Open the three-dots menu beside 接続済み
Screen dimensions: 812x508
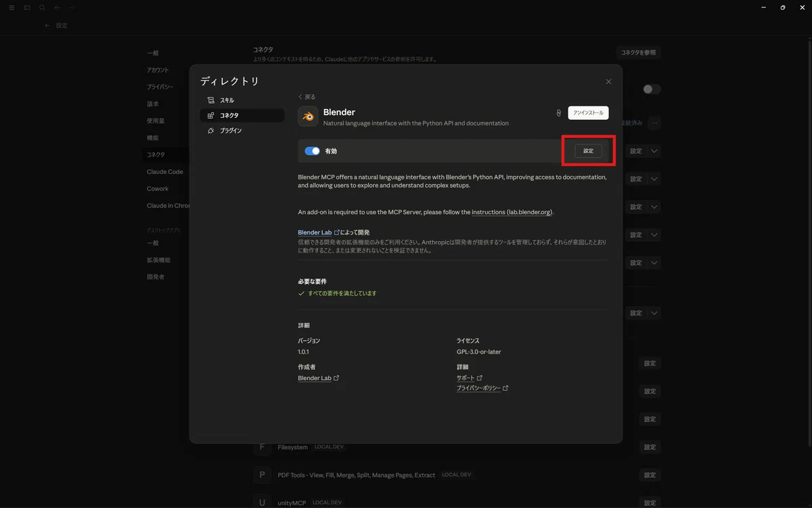[x=654, y=123]
